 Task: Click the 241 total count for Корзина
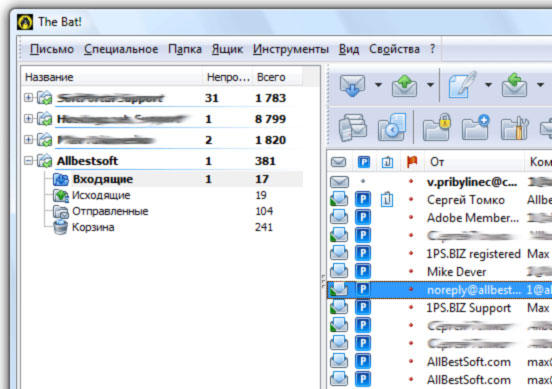(264, 227)
